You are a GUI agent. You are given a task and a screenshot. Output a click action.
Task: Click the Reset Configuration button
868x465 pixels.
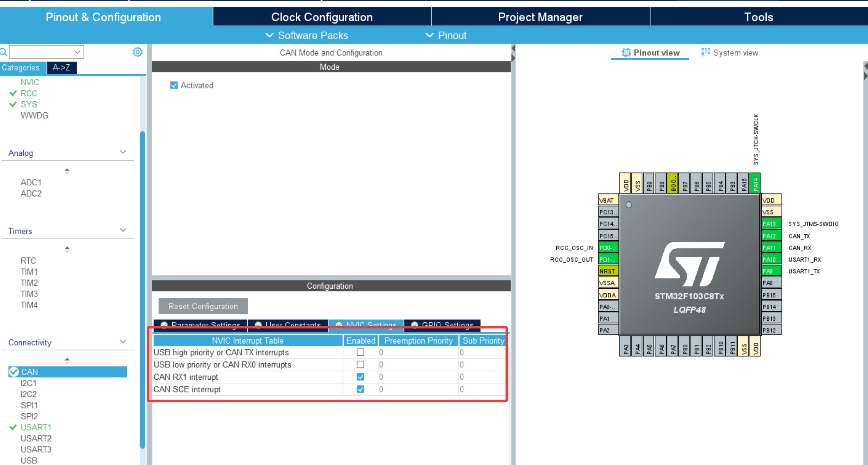pos(203,306)
